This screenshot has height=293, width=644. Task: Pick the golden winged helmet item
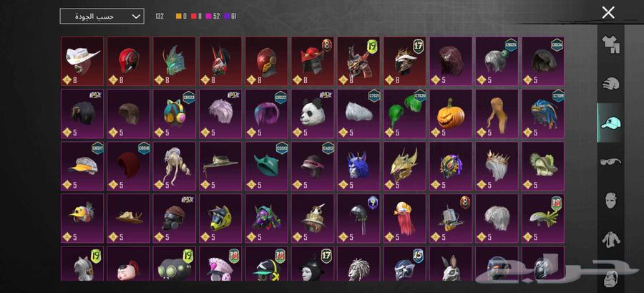(x=404, y=166)
